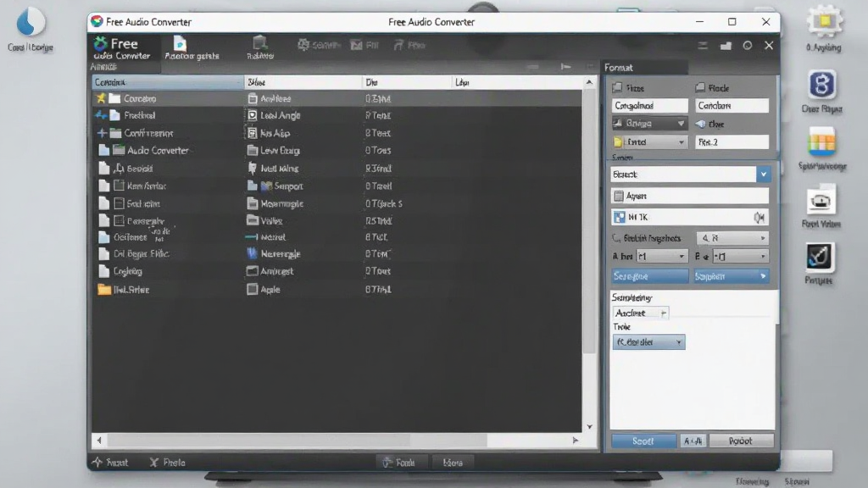Toggle the Fiode checkbox in Format panel

click(x=700, y=87)
